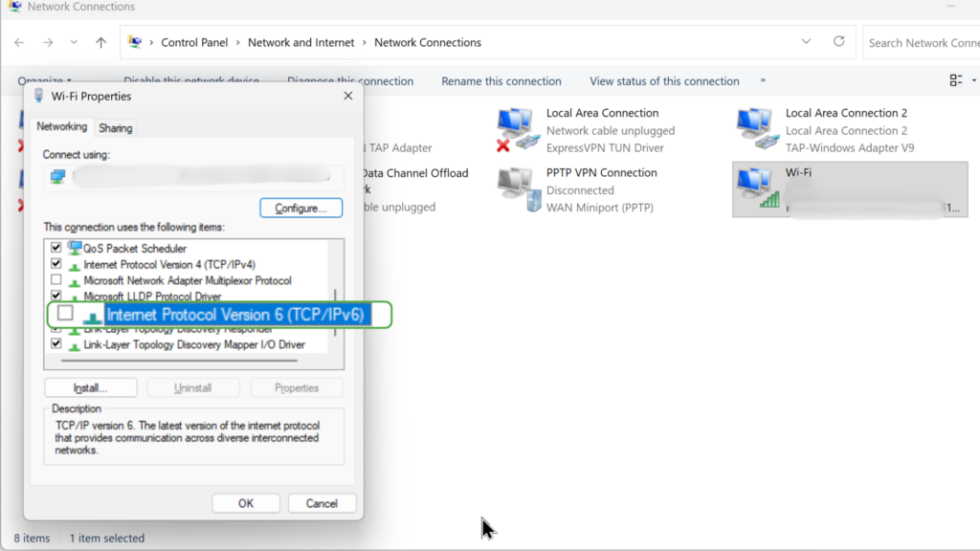This screenshot has width=980, height=551.
Task: Toggle Link-Layer Topology Discovery Mapper I/O Driver checkbox
Action: click(56, 343)
